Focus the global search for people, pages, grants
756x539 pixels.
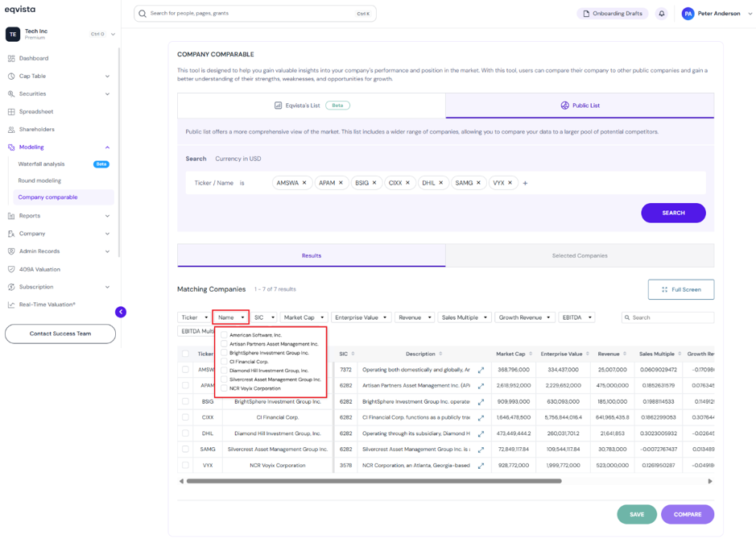click(255, 14)
